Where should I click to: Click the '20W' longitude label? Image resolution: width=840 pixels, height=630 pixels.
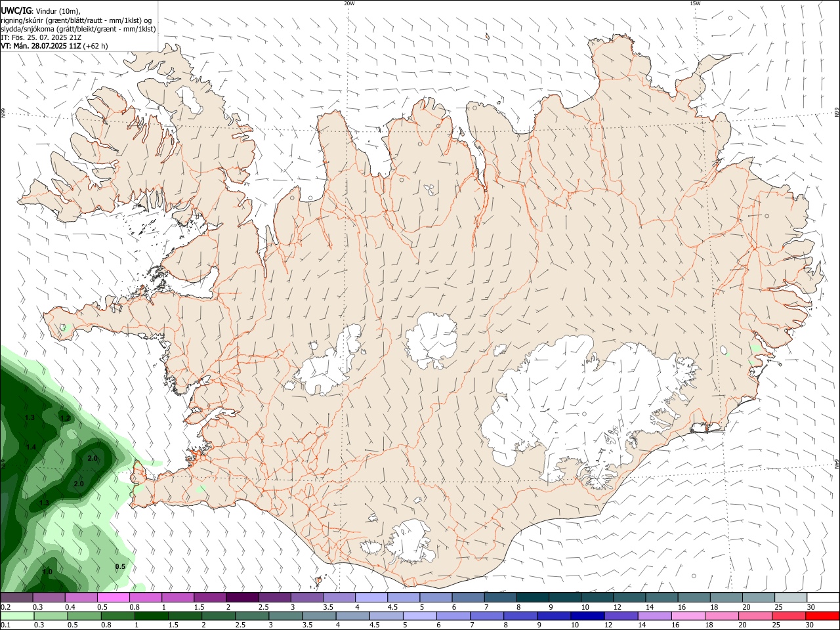pyautogui.click(x=349, y=3)
